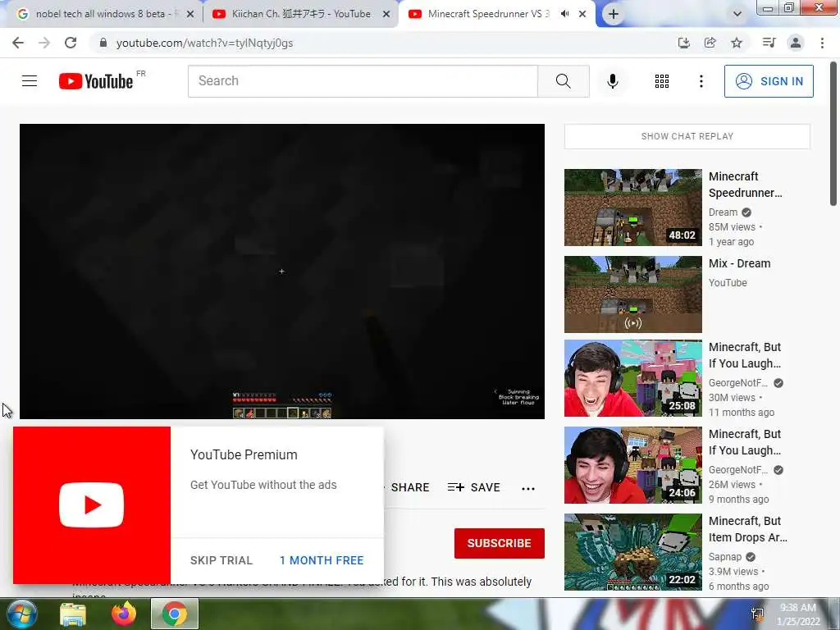This screenshot has height=630, width=840.
Task: Click the Chrome taskbar icon
Action: (x=175, y=614)
